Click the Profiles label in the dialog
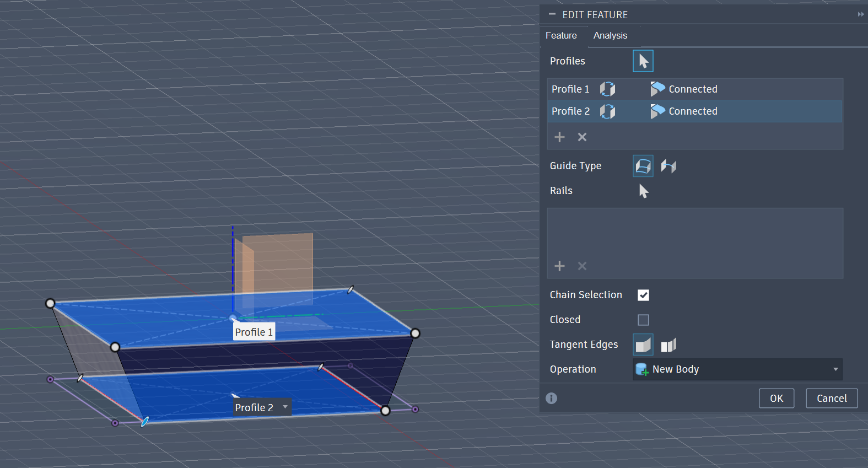Viewport: 868px width, 468px height. [x=567, y=61]
